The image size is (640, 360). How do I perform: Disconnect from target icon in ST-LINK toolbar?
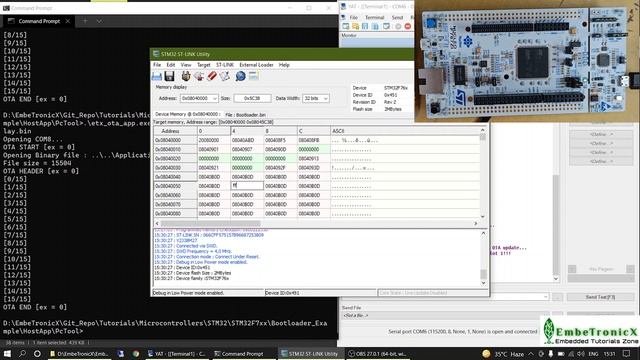(199, 76)
